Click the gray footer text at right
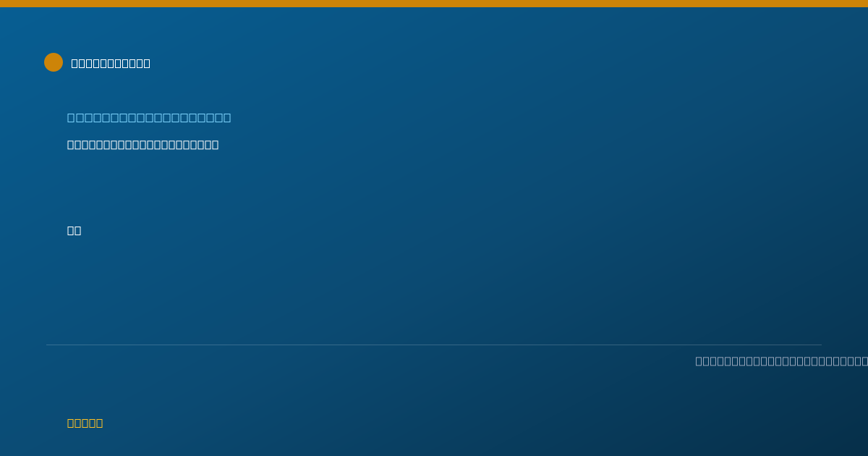Viewport: 868px width, 456px height. click(781, 361)
